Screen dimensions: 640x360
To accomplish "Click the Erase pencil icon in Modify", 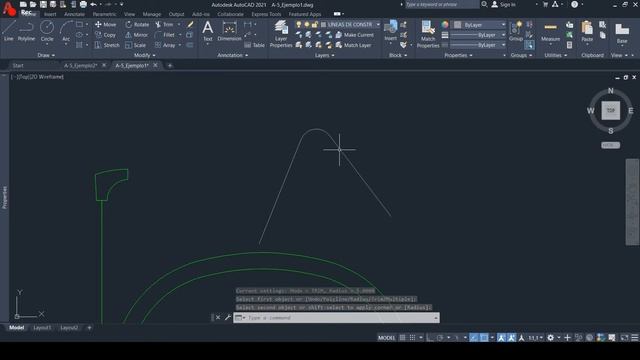I will 190,24.
